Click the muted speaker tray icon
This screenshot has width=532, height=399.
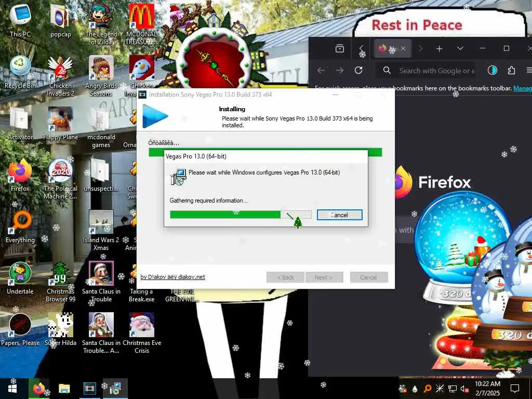click(x=464, y=389)
